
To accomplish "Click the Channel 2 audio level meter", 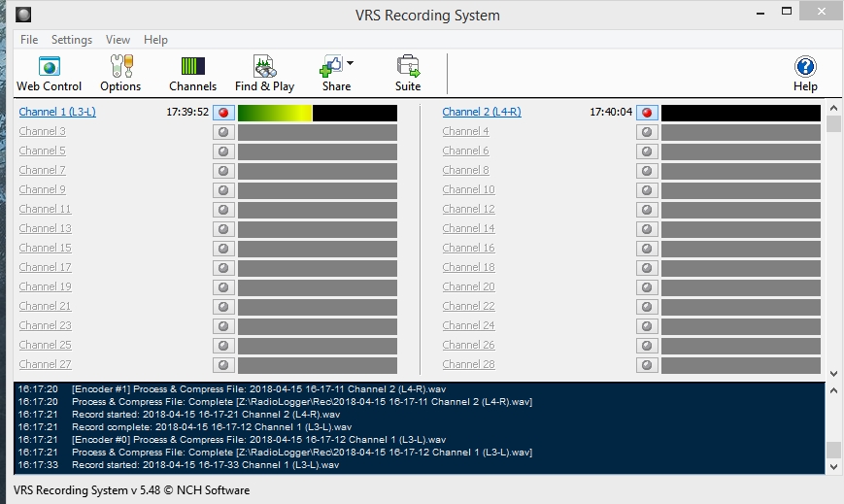I will click(x=741, y=113).
